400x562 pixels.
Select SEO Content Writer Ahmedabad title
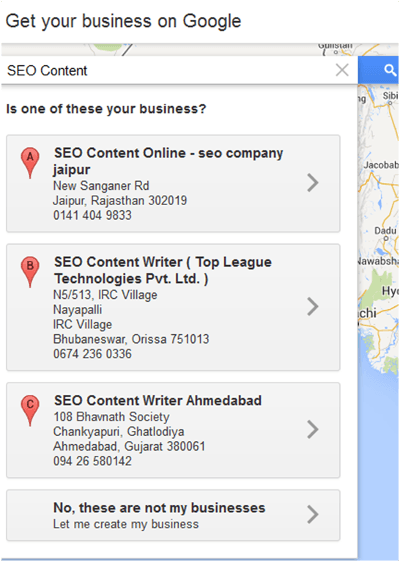(x=158, y=400)
